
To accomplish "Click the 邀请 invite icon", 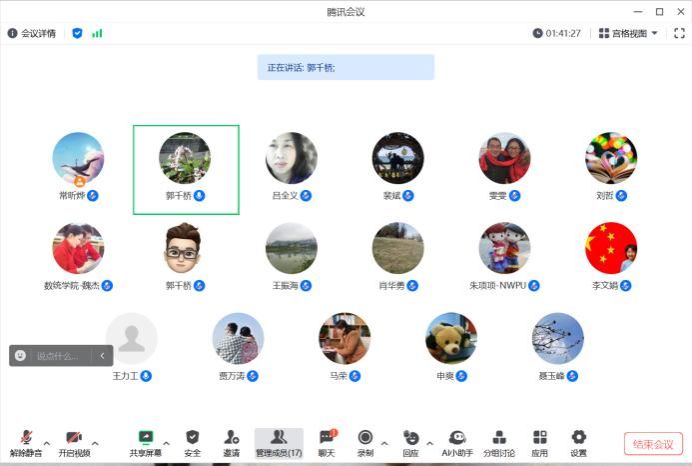I will point(231,441).
